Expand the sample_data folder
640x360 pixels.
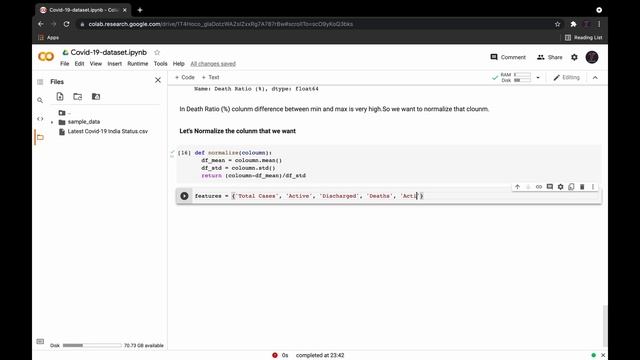[x=52, y=122]
